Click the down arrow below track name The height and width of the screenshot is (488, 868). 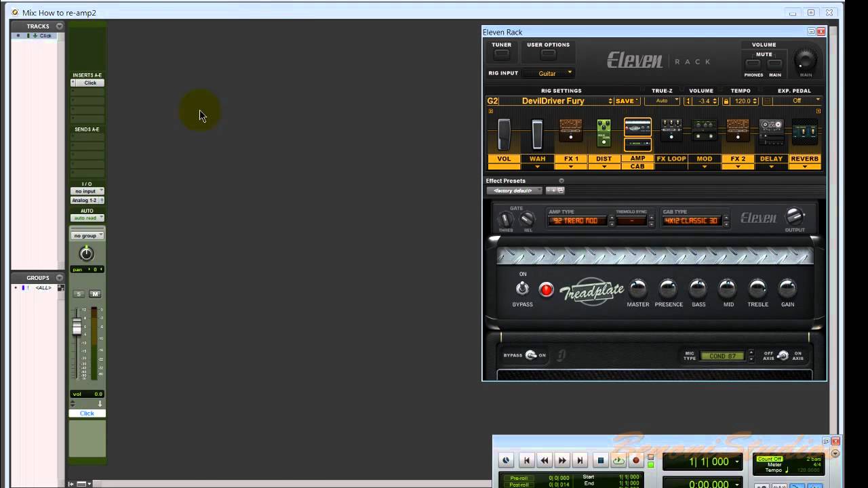(x=100, y=404)
